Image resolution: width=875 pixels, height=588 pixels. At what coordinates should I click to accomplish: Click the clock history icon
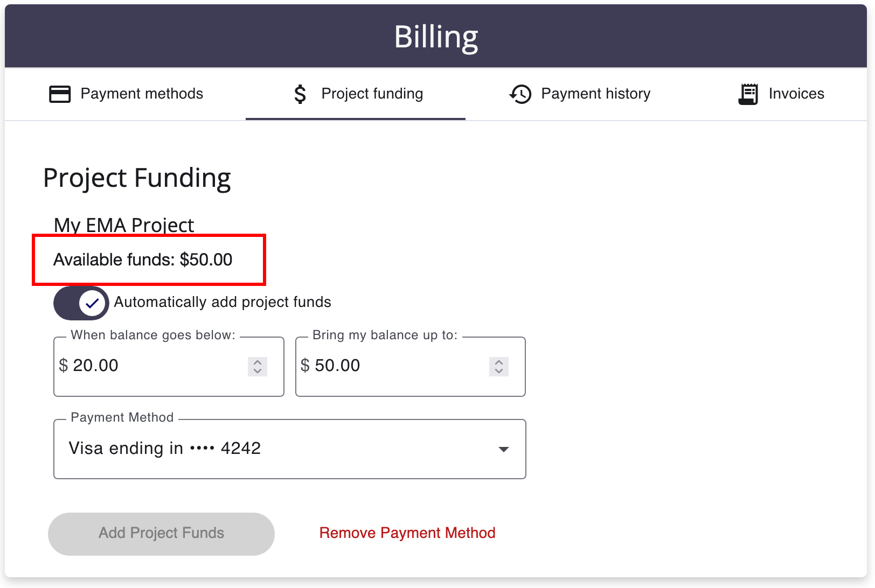[520, 94]
